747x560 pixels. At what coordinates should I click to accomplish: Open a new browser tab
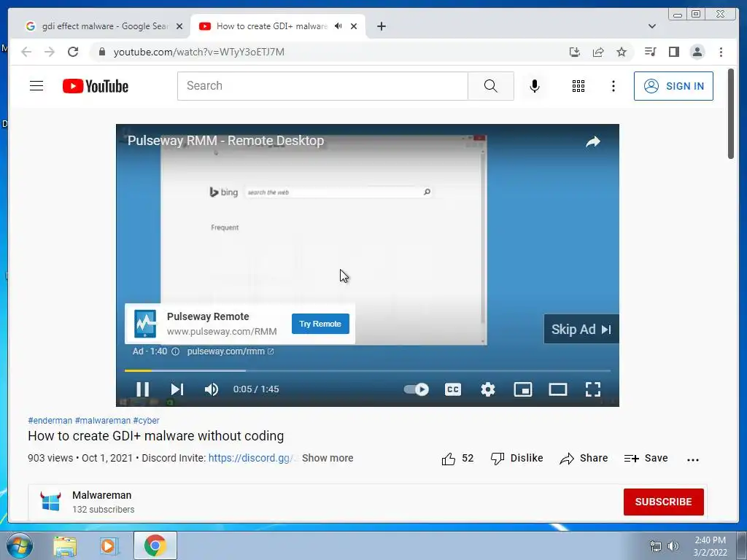coord(381,26)
